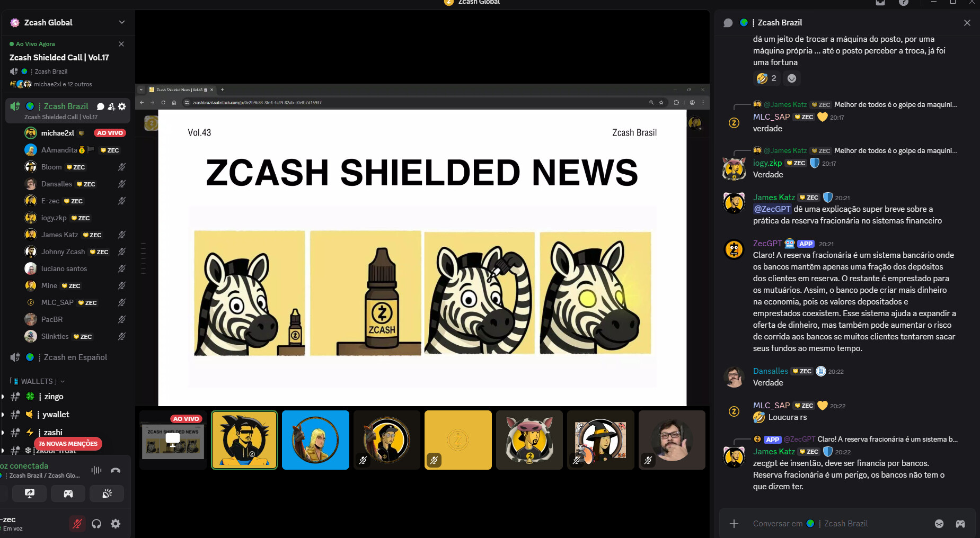This screenshot has width=980, height=538.
Task: Toggle microphone mute in user panel
Action: (x=77, y=524)
